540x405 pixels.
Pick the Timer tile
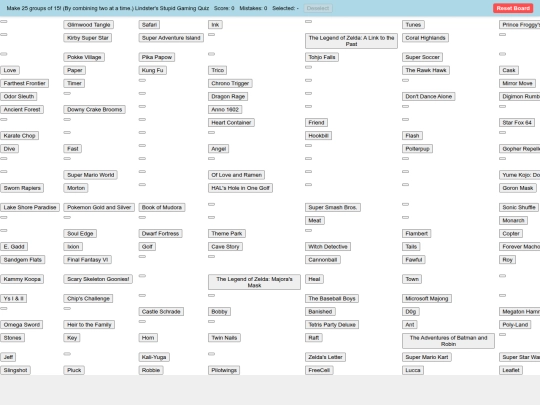coord(74,83)
